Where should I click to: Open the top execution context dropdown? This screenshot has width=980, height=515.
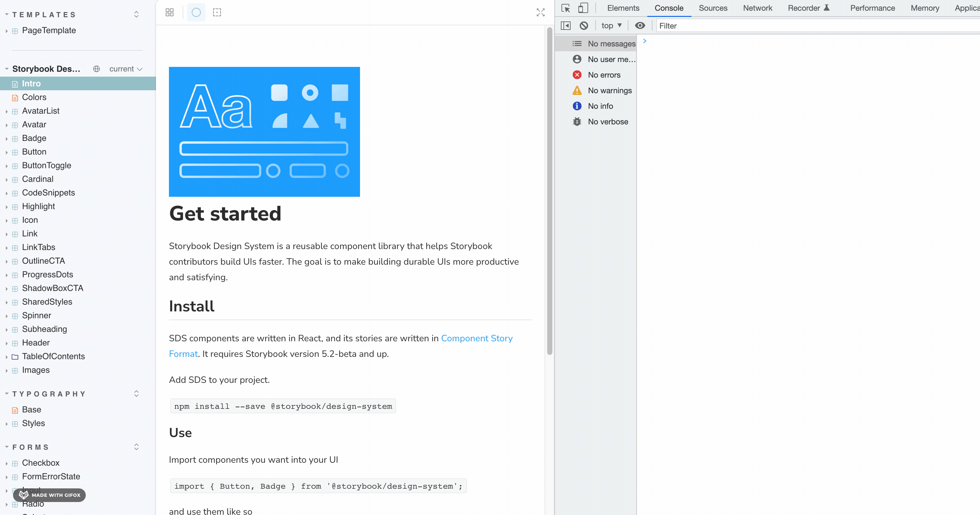pos(611,25)
